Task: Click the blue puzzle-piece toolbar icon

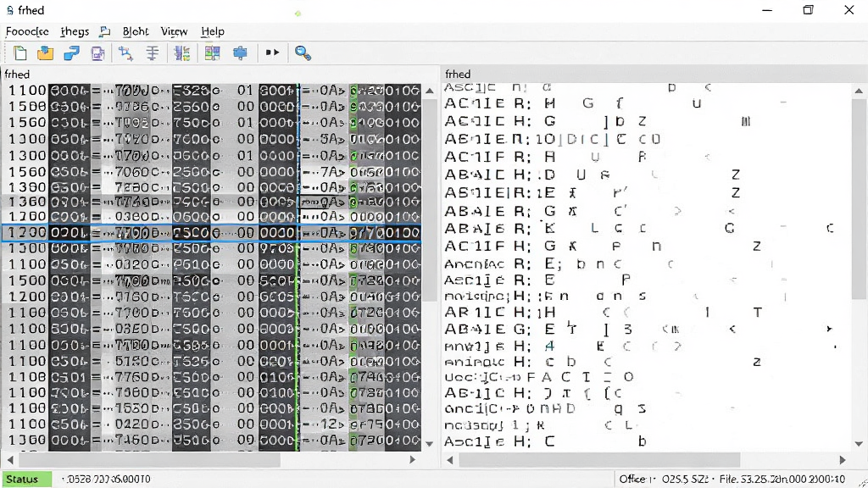Action: pyautogui.click(x=240, y=53)
